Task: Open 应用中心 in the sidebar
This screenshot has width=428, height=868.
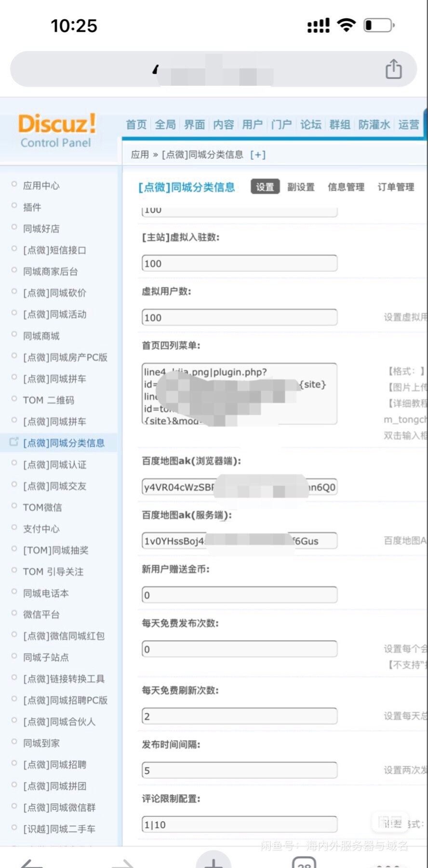Action: click(41, 186)
